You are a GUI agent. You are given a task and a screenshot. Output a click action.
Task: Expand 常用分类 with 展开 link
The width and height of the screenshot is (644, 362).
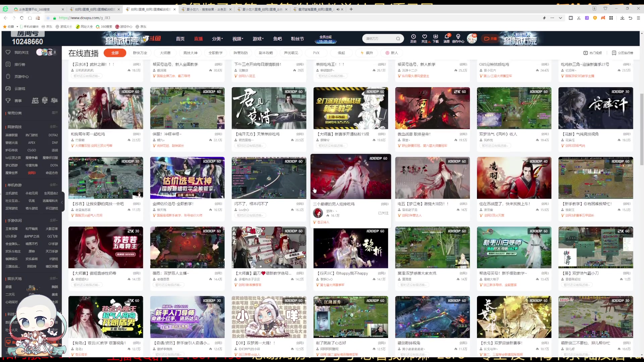point(55,113)
